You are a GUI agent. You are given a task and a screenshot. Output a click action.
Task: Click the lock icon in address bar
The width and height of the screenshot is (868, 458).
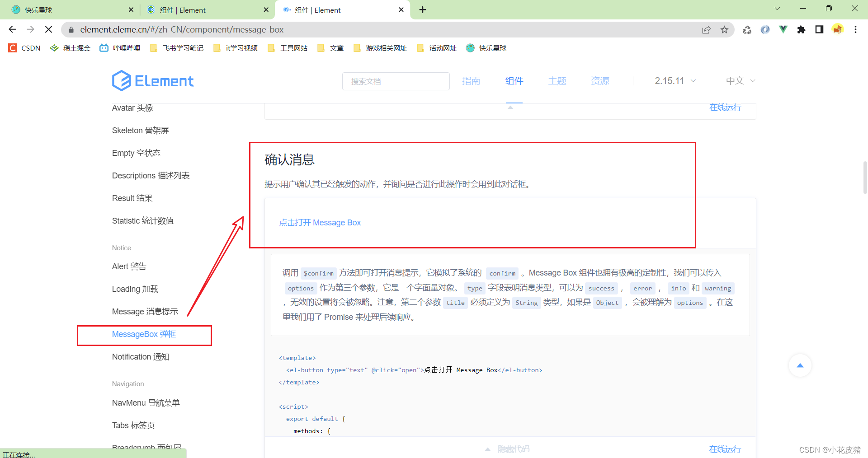click(x=71, y=30)
